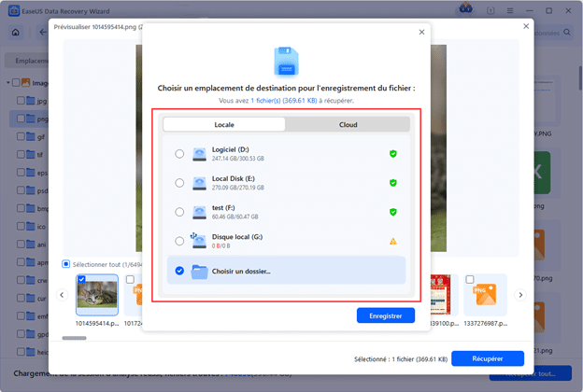
Task: Click the back arrow in EaseUS toolbar
Action: pyautogui.click(x=43, y=33)
